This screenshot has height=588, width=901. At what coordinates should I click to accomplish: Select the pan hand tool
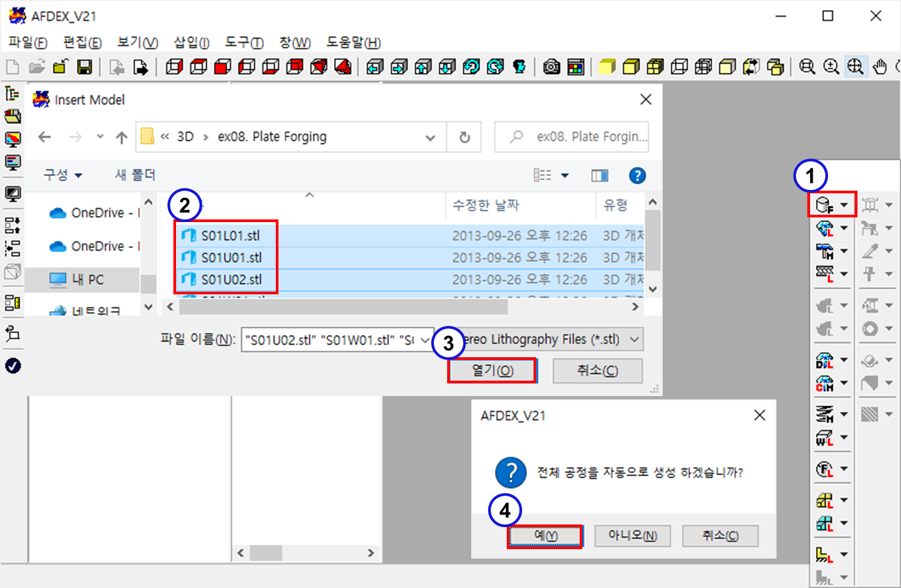pyautogui.click(x=880, y=67)
